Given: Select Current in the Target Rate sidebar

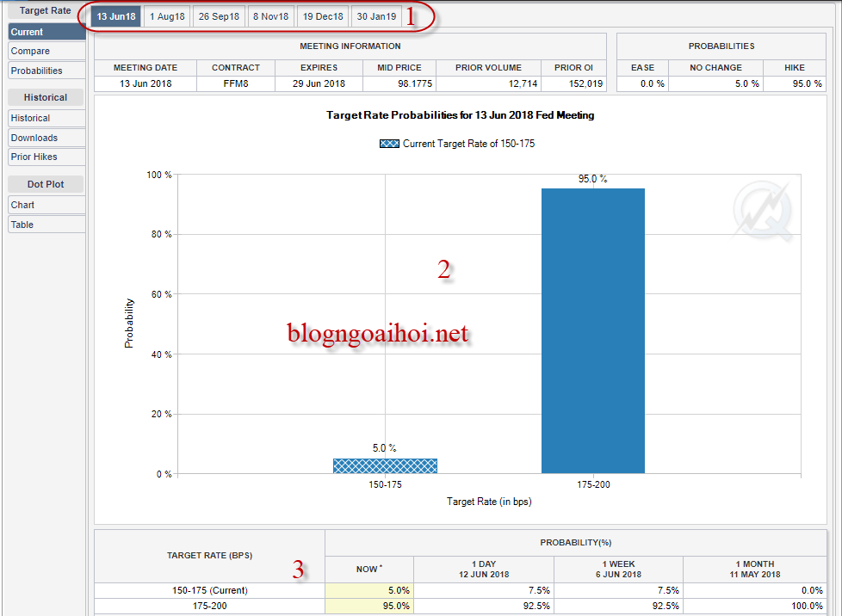Looking at the screenshot, I should pyautogui.click(x=46, y=32).
